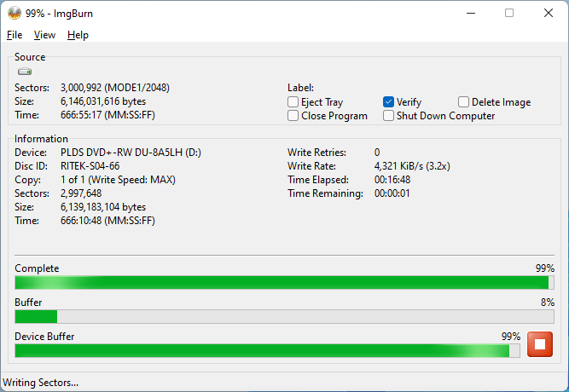The width and height of the screenshot is (569, 392).
Task: Toggle the Shut Down Computer checkbox
Action: (389, 116)
